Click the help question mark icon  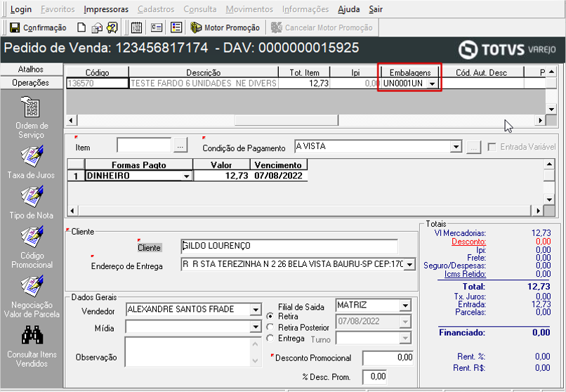click(112, 28)
